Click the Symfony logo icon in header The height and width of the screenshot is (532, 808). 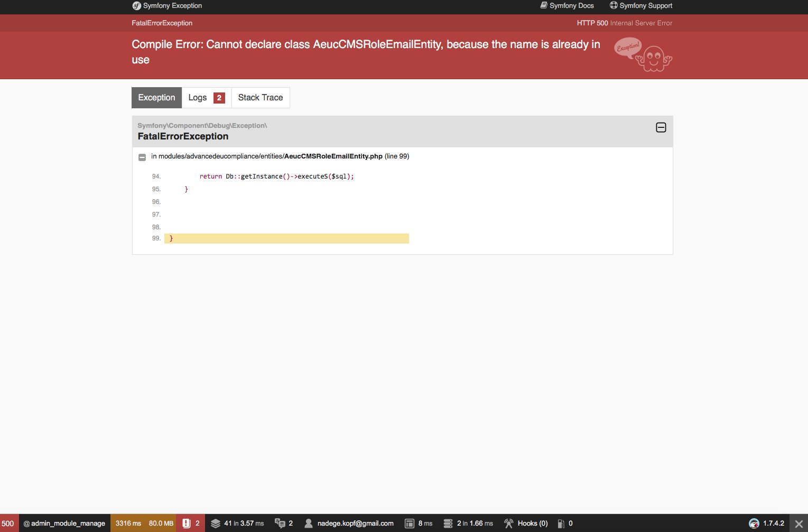pos(136,6)
